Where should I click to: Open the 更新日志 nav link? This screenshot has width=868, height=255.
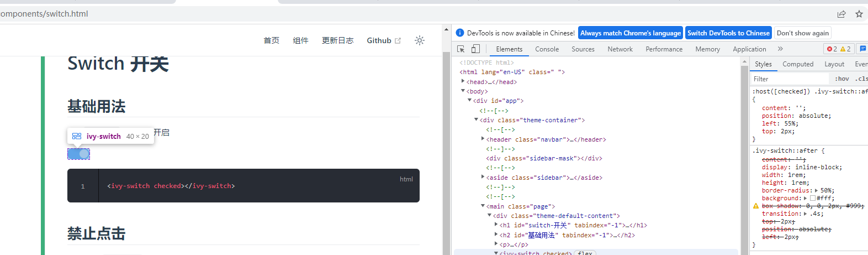pos(337,40)
